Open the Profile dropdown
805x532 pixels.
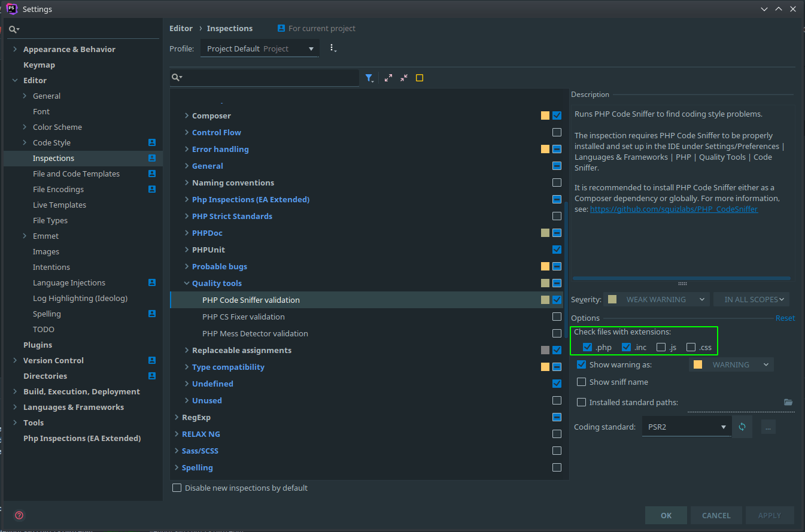coord(260,48)
